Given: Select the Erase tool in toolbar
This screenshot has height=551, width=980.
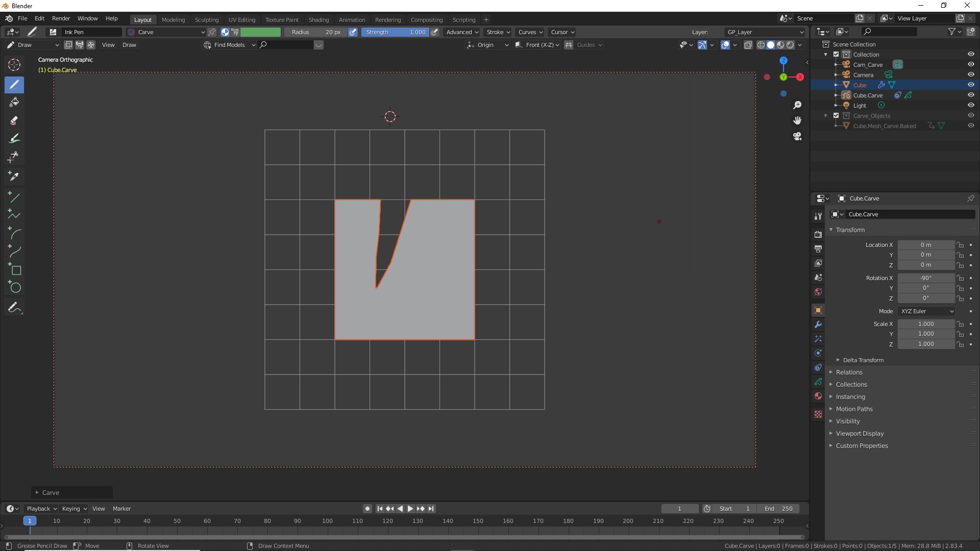Looking at the screenshot, I should pyautogui.click(x=14, y=120).
